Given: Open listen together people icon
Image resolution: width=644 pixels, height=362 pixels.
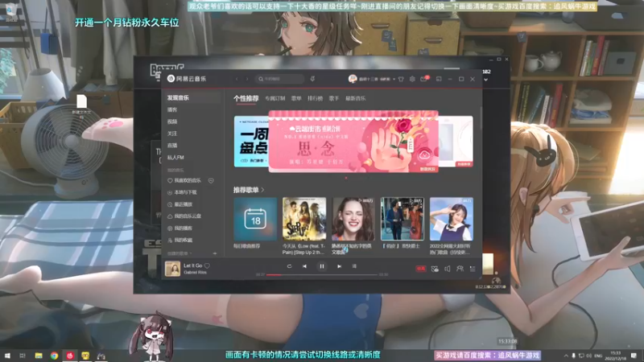Looking at the screenshot, I should tap(460, 269).
